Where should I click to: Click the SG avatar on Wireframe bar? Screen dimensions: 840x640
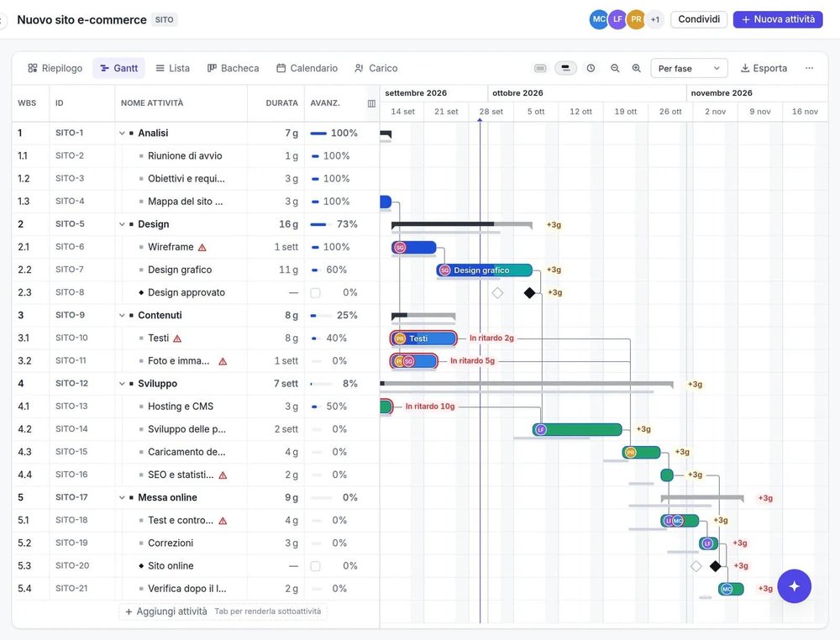point(400,248)
